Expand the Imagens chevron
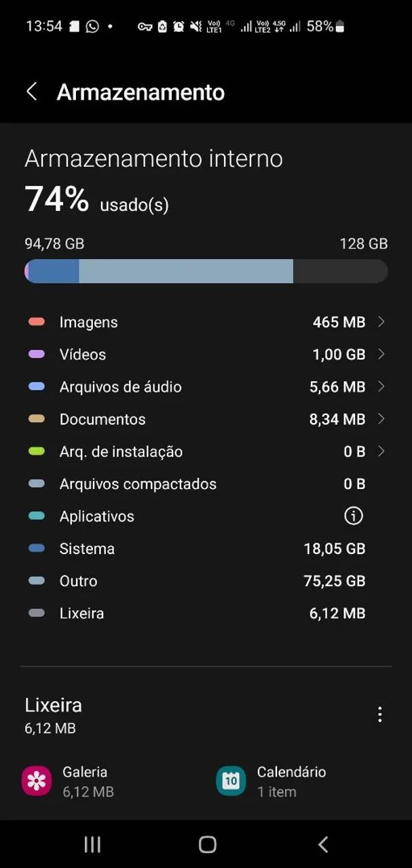Image resolution: width=412 pixels, height=868 pixels. [x=381, y=321]
